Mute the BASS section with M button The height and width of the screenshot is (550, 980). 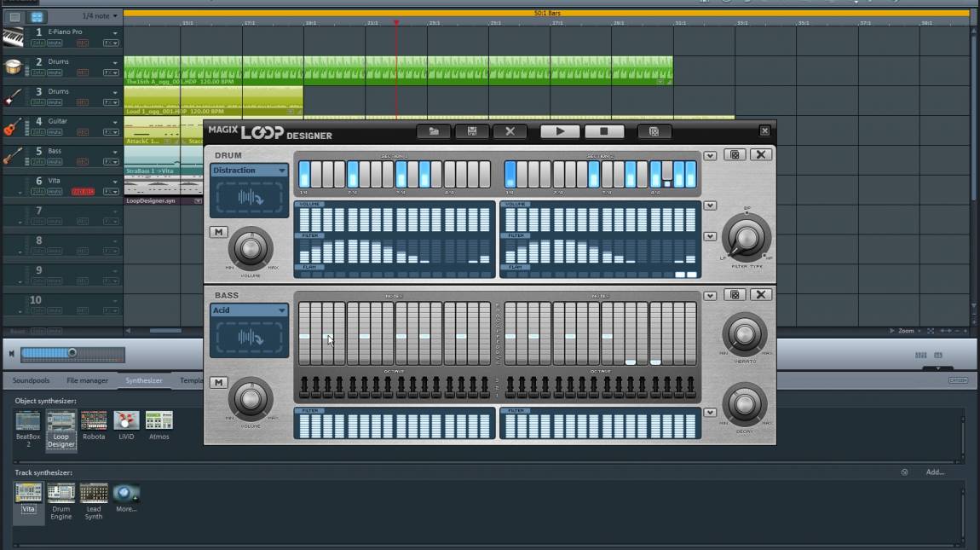point(218,382)
